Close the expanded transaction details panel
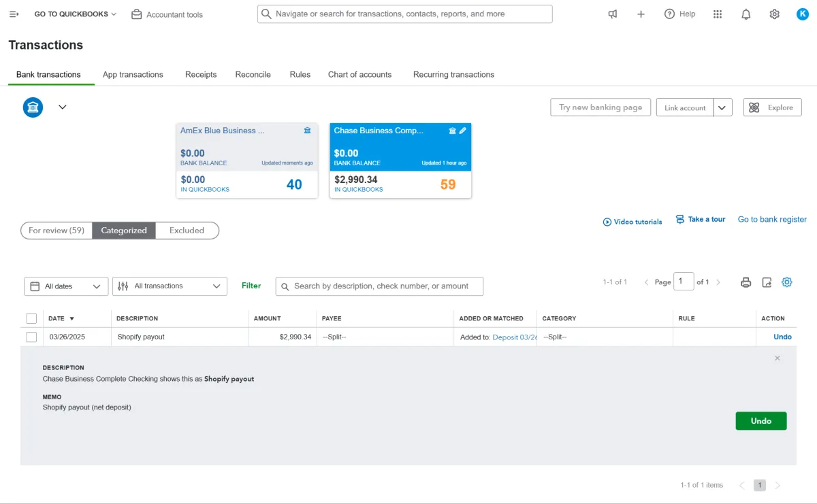 778,358
